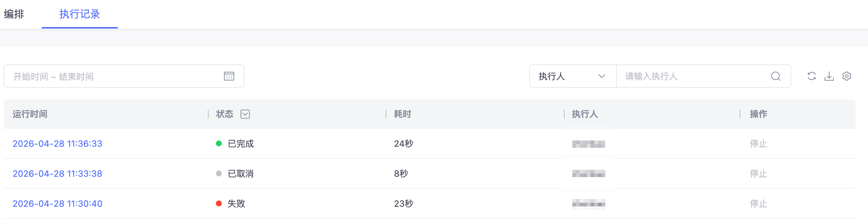Click 停止 for the 已完成 run
868x221 pixels.
[x=759, y=143]
